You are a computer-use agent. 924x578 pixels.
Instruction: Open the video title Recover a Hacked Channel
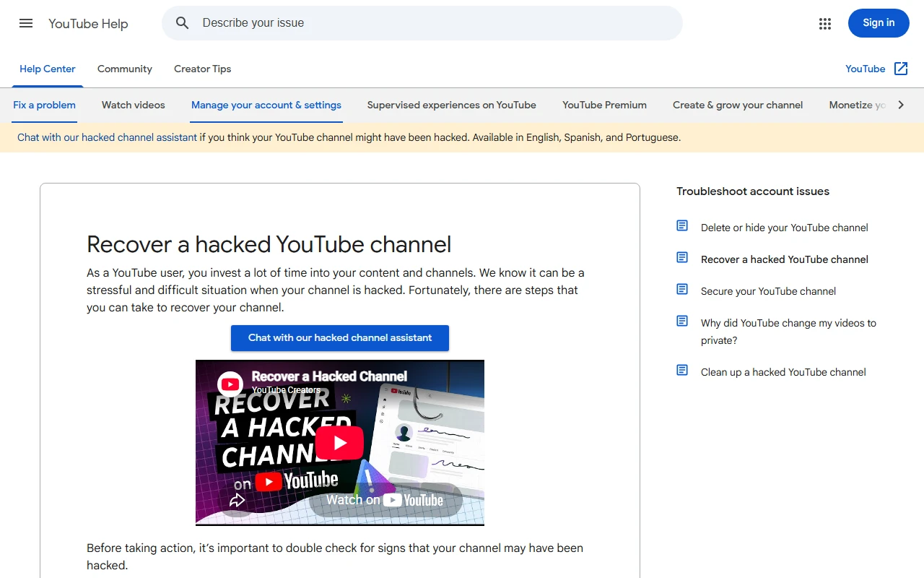click(329, 376)
